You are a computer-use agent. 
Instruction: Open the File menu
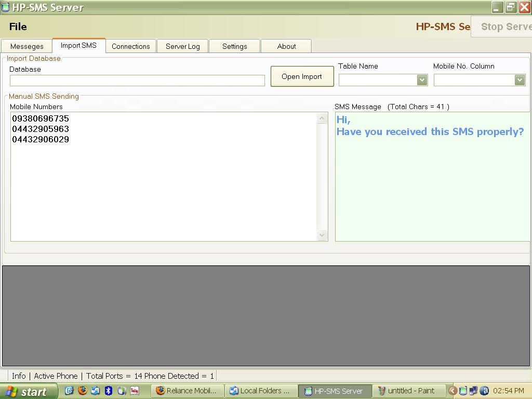(x=18, y=26)
